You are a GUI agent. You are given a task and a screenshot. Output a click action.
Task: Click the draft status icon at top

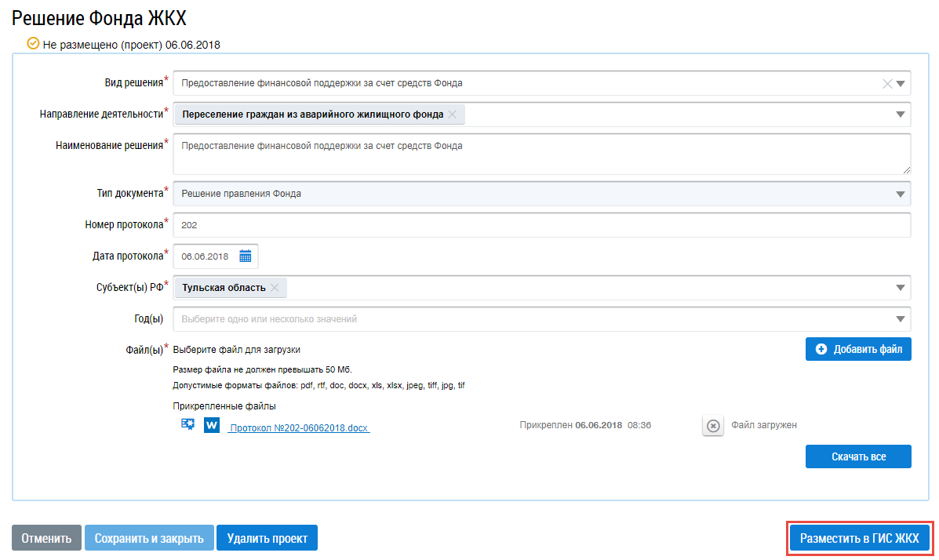pos(32,44)
